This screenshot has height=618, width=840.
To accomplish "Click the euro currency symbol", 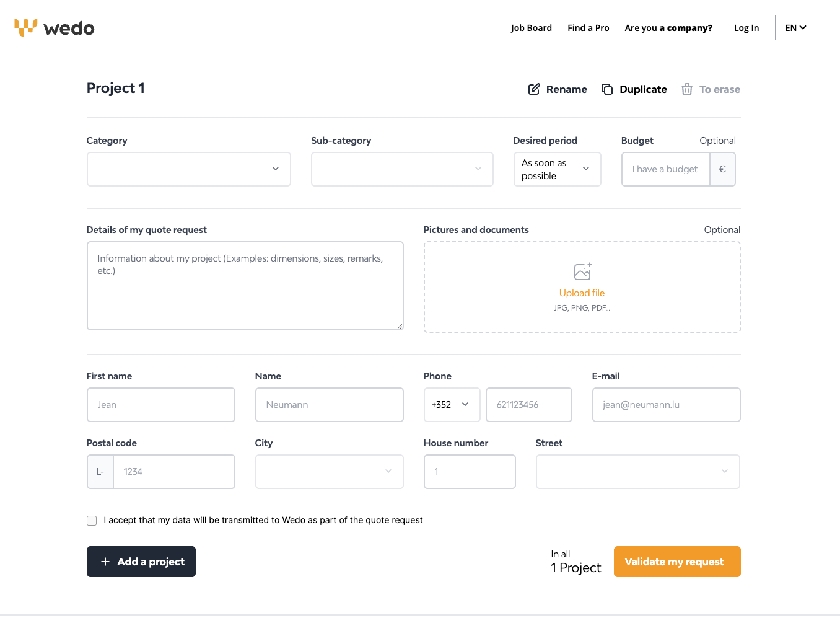I will [x=722, y=169].
